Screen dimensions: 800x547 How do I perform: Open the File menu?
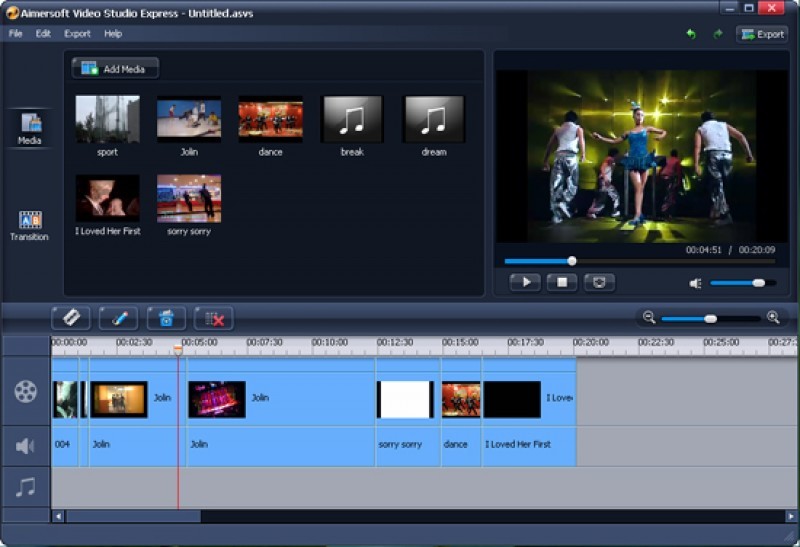(15, 34)
